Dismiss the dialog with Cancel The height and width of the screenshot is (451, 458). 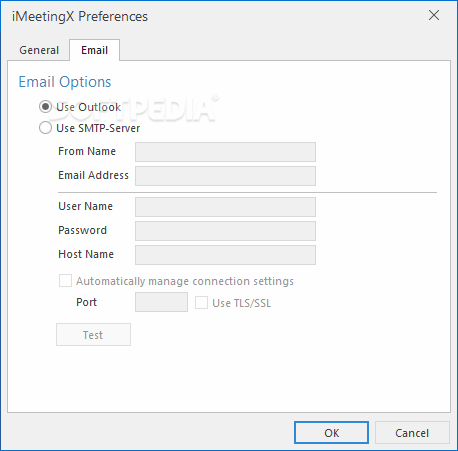(x=412, y=433)
